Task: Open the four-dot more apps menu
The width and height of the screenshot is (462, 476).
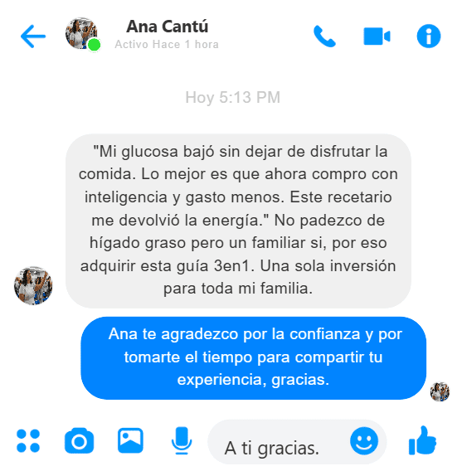Action: pyautogui.click(x=28, y=441)
